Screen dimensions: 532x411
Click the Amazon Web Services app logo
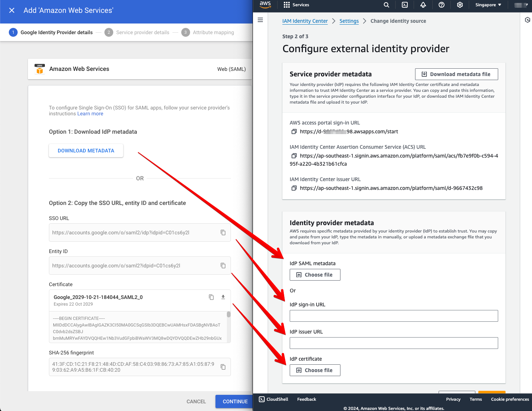click(x=40, y=69)
